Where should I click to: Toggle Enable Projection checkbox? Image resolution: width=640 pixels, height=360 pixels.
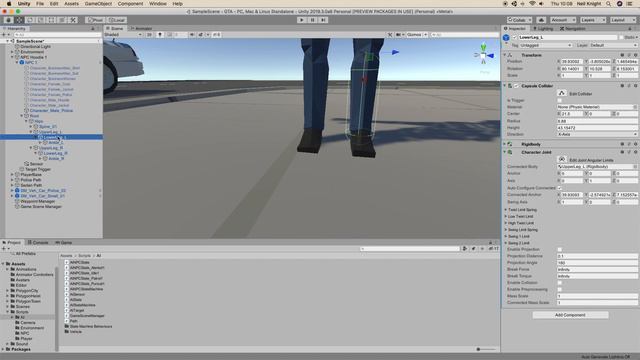560,249
